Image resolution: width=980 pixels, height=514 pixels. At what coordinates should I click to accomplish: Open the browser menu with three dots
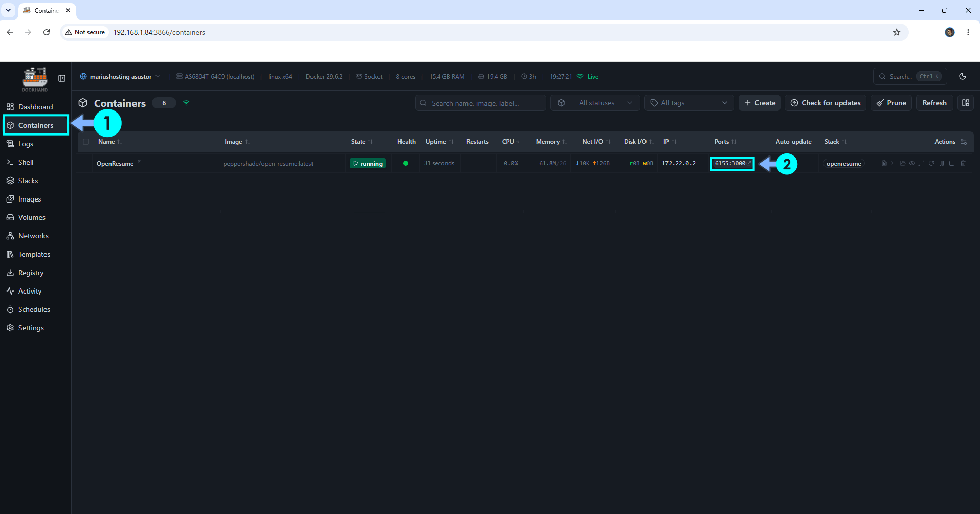(968, 32)
